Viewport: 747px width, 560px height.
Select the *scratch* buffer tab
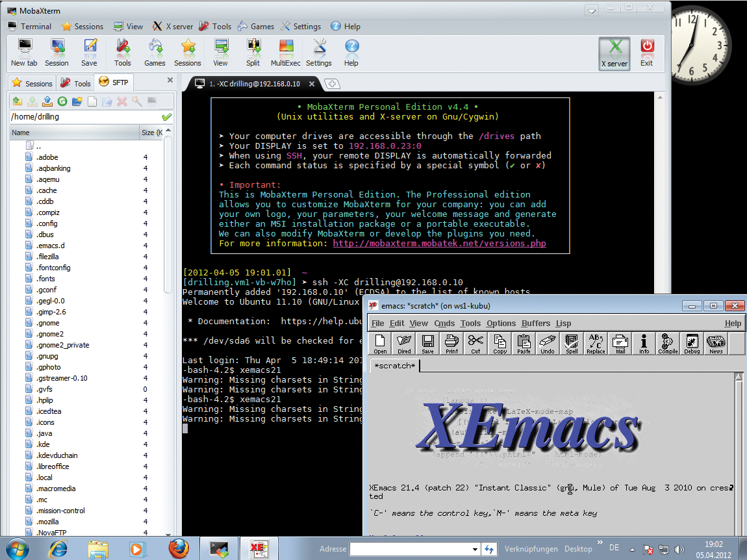(x=394, y=366)
